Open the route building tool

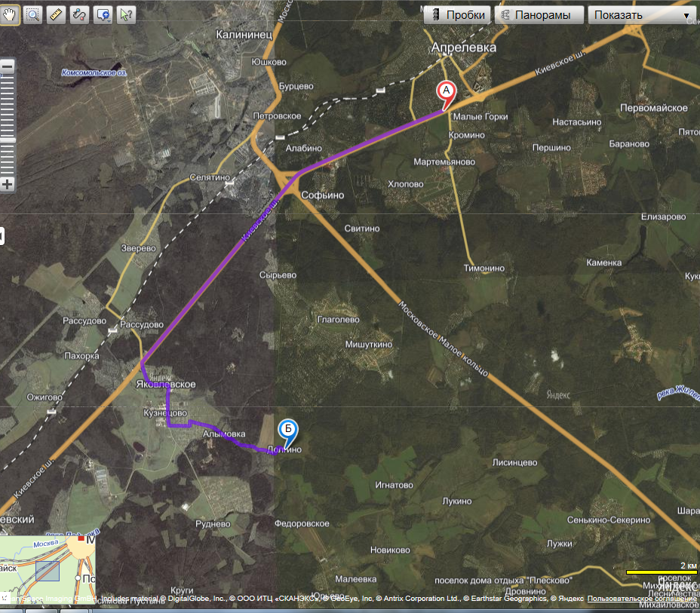click(79, 14)
